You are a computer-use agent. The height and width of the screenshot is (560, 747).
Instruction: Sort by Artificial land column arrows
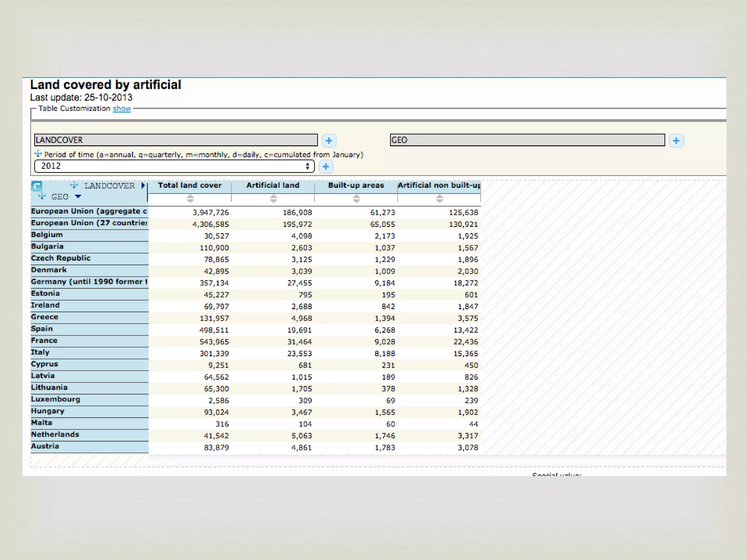pyautogui.click(x=273, y=199)
